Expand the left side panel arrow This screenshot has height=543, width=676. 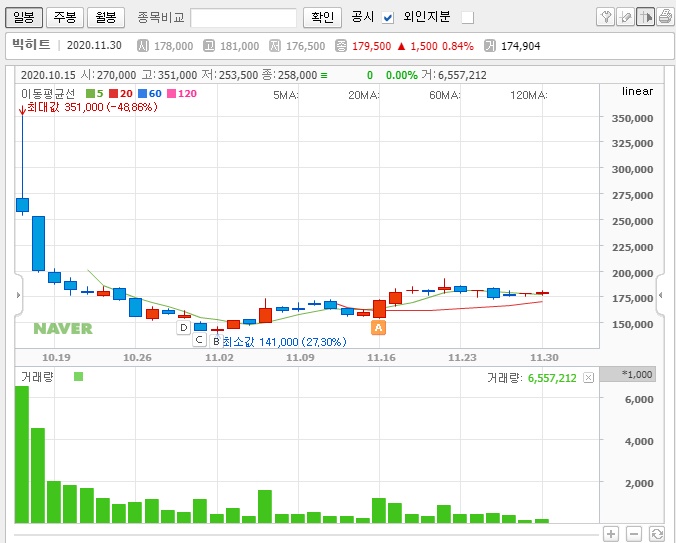coord(18,295)
